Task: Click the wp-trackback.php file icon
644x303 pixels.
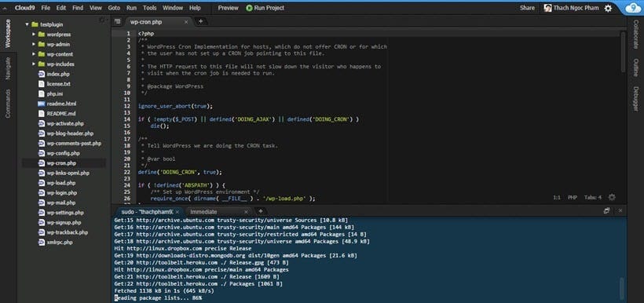Action: point(42,232)
